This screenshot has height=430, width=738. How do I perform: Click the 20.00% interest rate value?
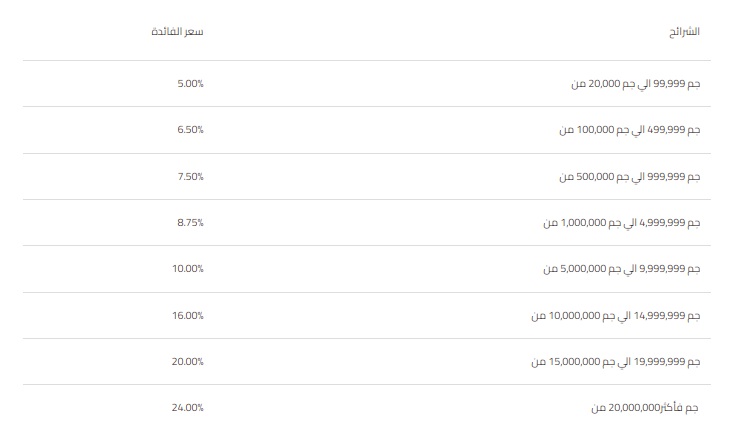188,362
